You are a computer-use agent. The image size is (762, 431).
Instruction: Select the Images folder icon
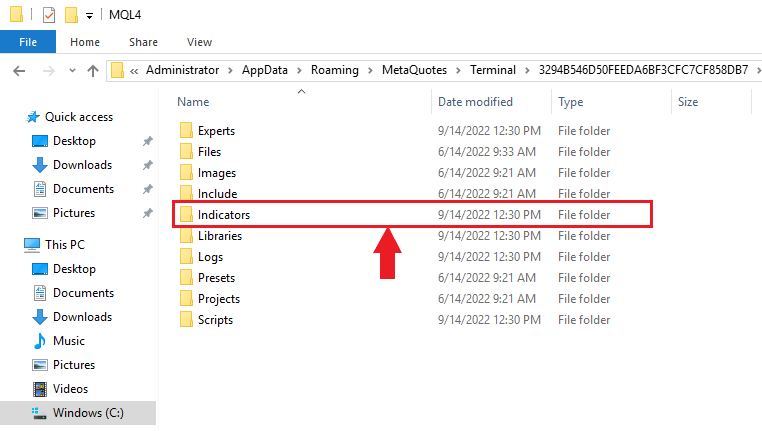[186, 172]
